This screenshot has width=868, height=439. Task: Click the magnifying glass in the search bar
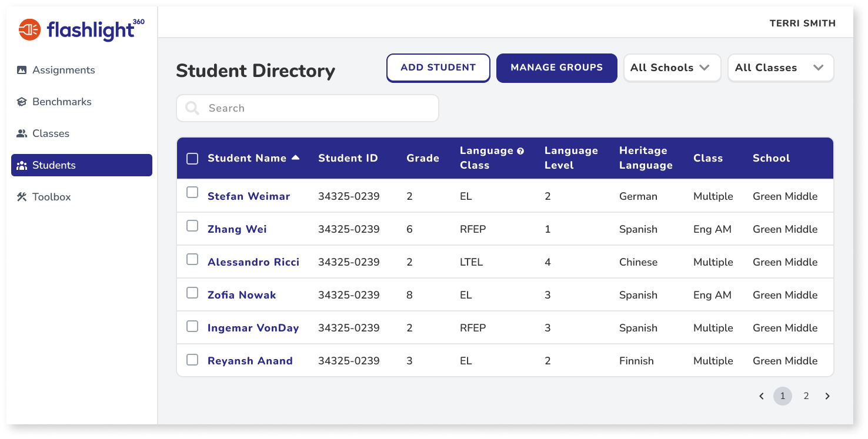(x=192, y=108)
